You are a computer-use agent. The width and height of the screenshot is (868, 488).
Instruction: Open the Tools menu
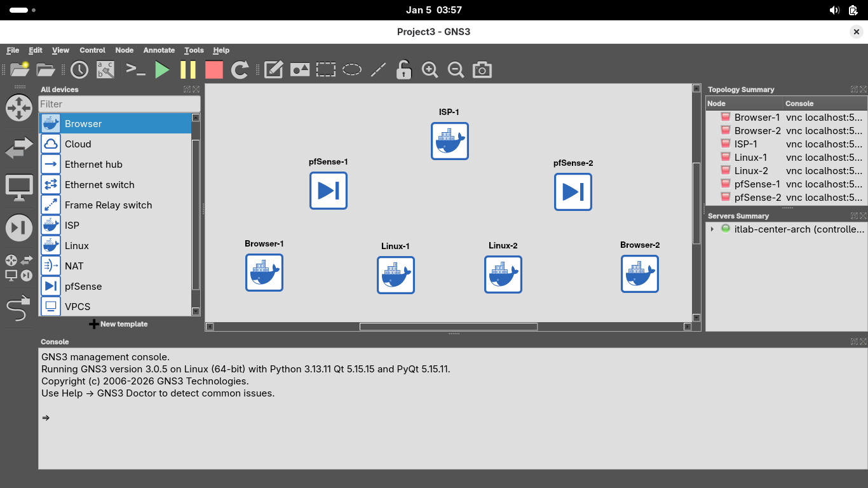coord(194,50)
